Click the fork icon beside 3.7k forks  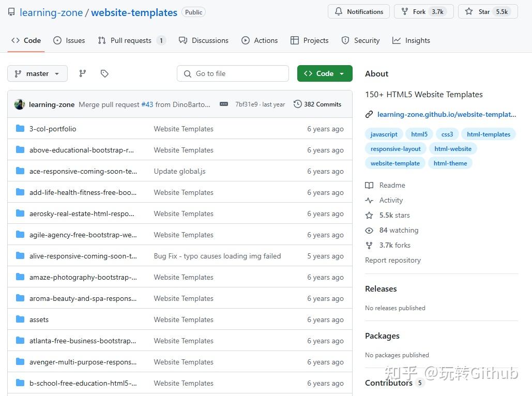(x=369, y=246)
